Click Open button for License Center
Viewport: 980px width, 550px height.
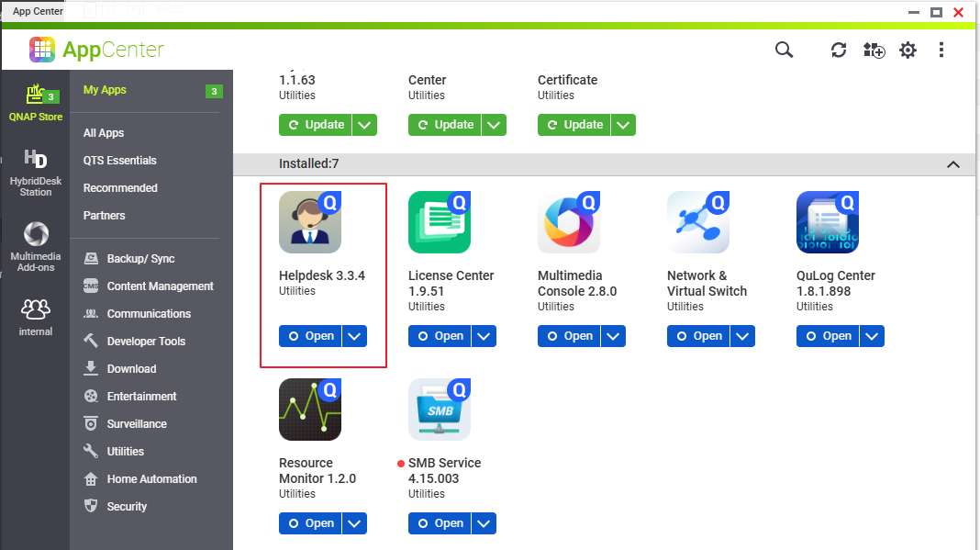coord(440,336)
